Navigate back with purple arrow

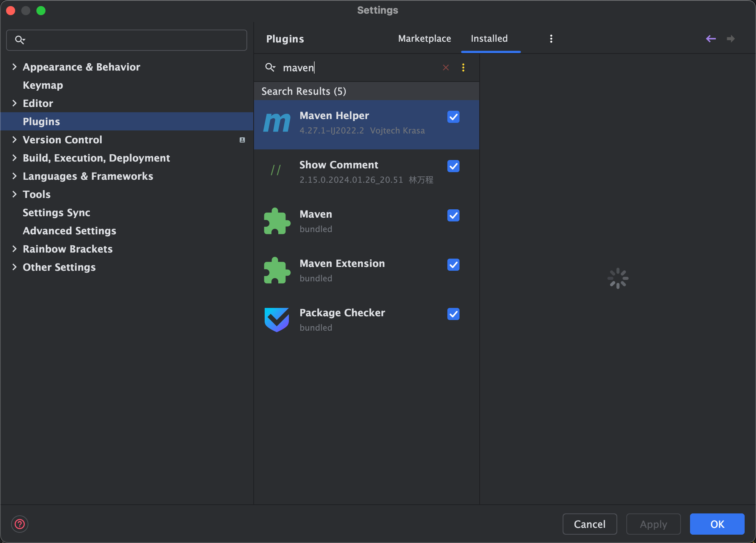point(711,39)
